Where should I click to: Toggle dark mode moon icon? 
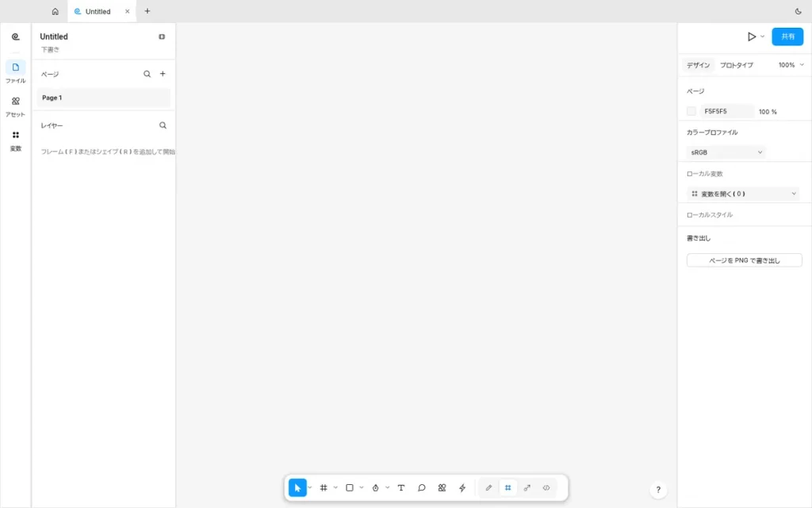pos(798,11)
